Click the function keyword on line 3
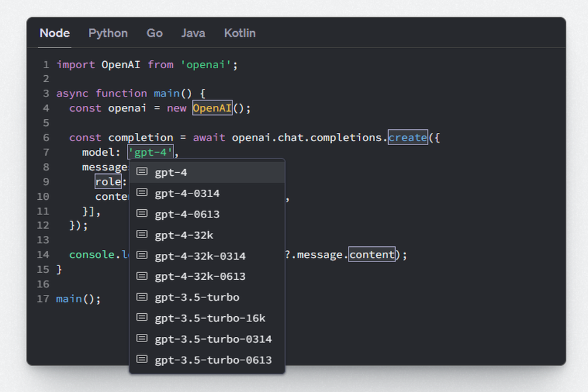The height and width of the screenshot is (392, 588). 121,93
